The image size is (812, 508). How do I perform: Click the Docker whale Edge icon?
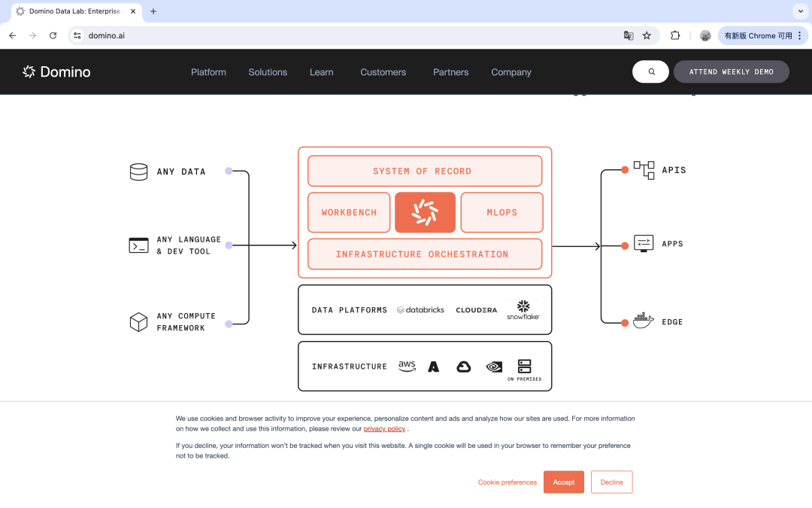click(x=643, y=321)
